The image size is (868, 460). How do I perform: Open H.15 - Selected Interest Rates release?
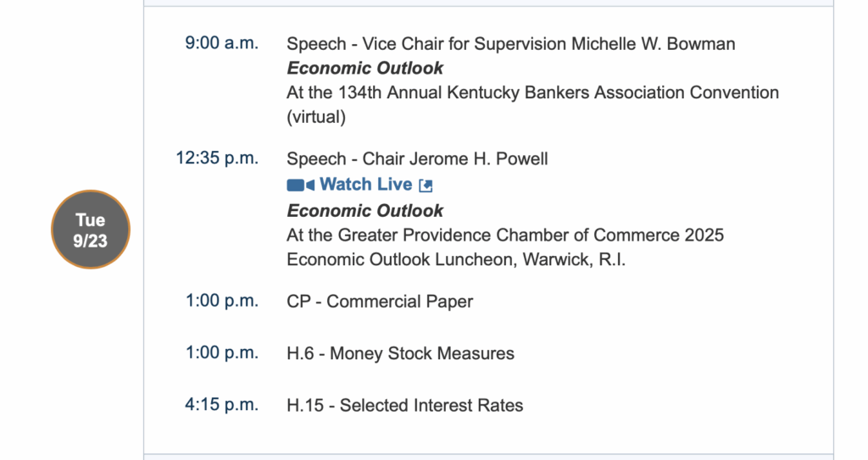pos(404,406)
